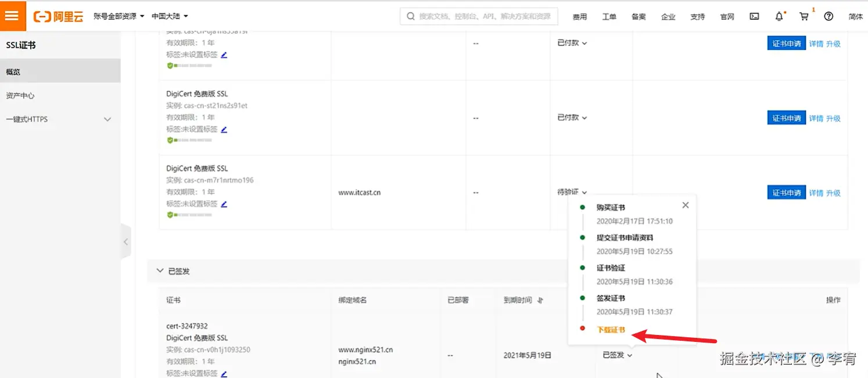The image size is (868, 378).
Task: Click 升级 for the first row
Action: tap(834, 44)
